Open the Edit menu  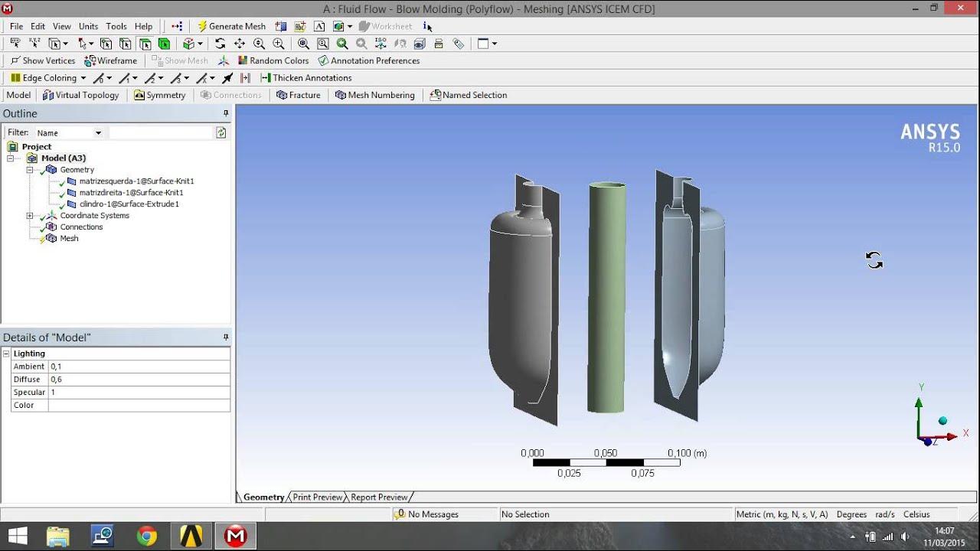(38, 26)
